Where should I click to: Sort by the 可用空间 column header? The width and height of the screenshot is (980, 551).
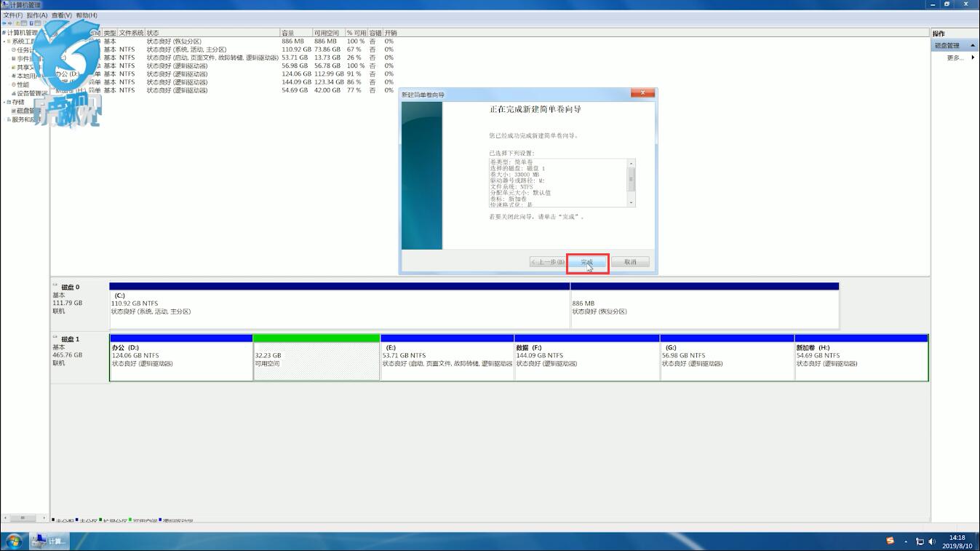click(x=328, y=33)
